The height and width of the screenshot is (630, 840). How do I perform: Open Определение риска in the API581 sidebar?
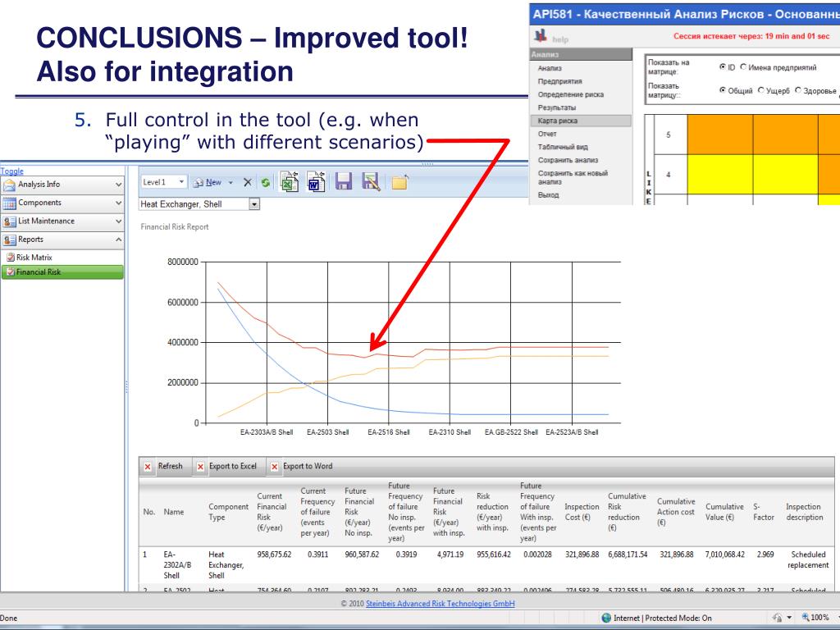(x=571, y=94)
